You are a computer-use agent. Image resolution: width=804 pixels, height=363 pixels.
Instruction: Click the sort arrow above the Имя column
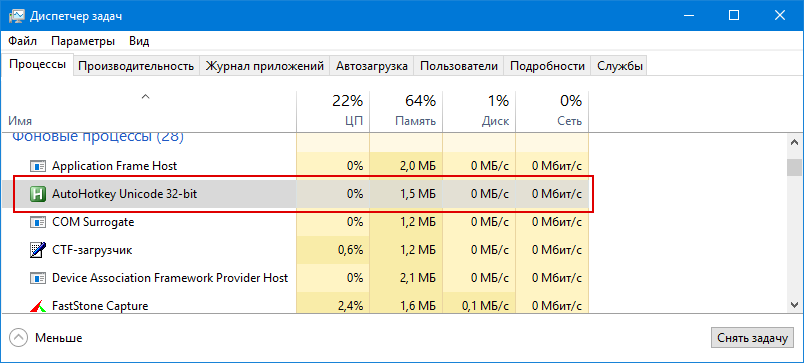[146, 97]
